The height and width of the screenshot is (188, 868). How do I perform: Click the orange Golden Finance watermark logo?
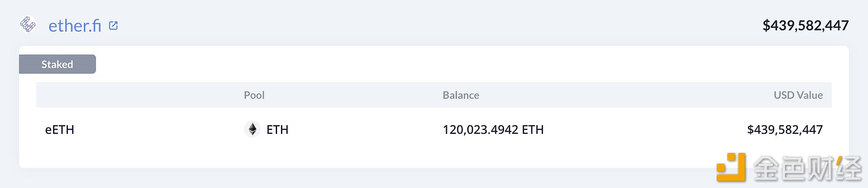click(x=731, y=167)
